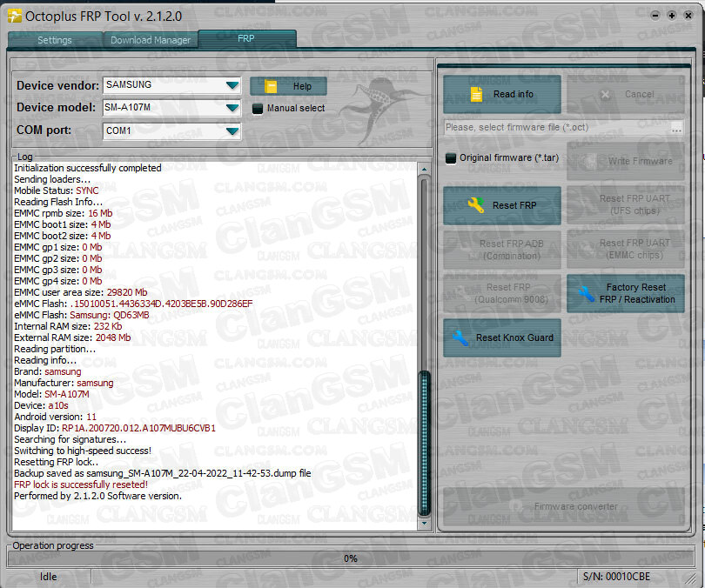705x588 pixels.
Task: Click the 'Initialization successfully completed' log line
Action: (x=88, y=168)
